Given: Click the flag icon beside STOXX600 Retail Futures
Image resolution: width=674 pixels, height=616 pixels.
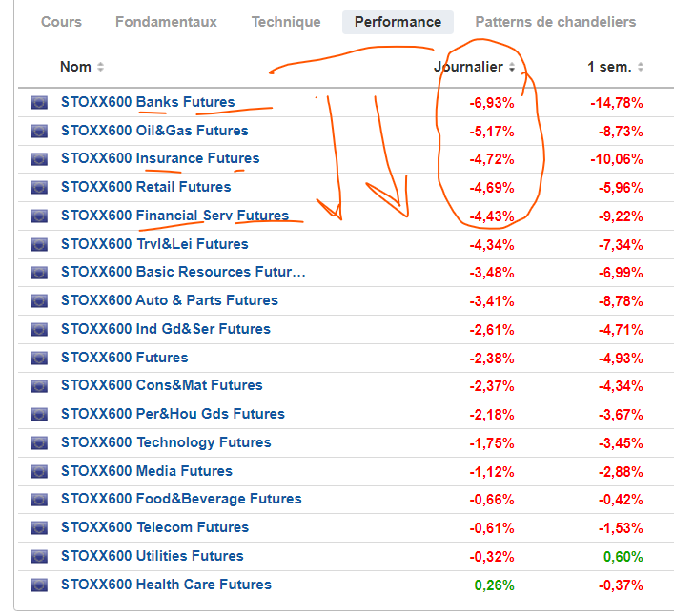Looking at the screenshot, I should 39,187.
